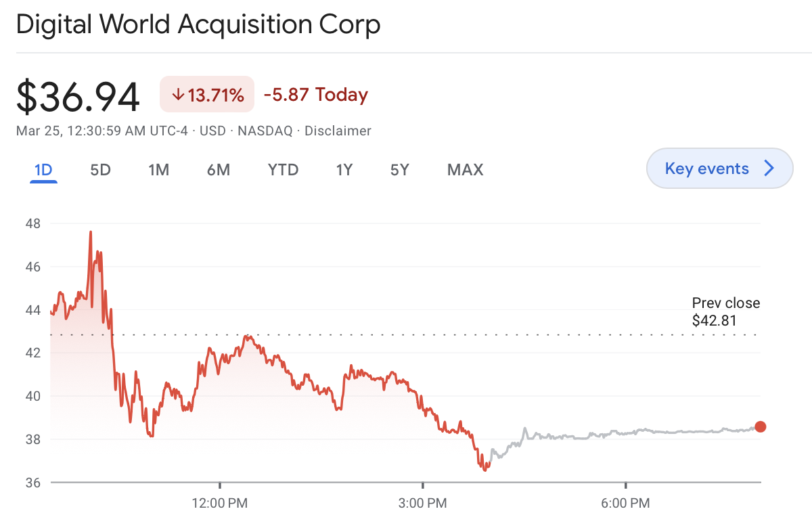Image resolution: width=812 pixels, height=528 pixels.
Task: Select the 1D time range tab
Action: [x=43, y=170]
